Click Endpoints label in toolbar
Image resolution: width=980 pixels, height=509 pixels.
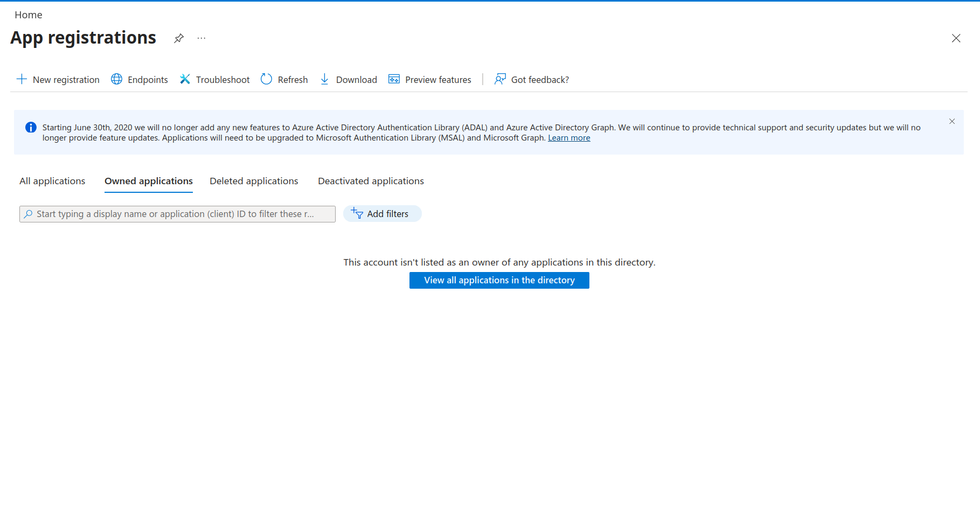point(148,80)
